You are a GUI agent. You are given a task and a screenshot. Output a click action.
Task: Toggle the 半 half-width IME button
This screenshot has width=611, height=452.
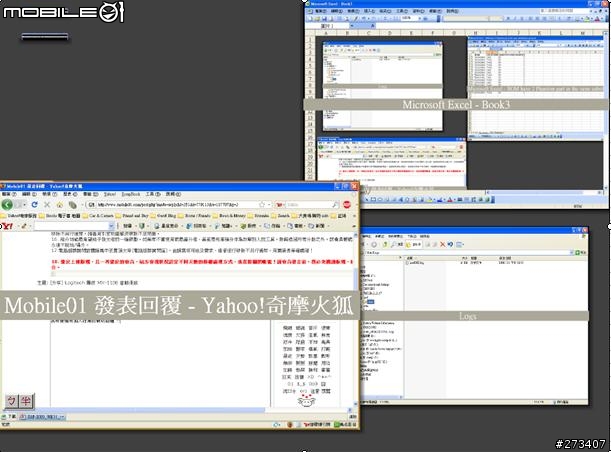[26, 401]
